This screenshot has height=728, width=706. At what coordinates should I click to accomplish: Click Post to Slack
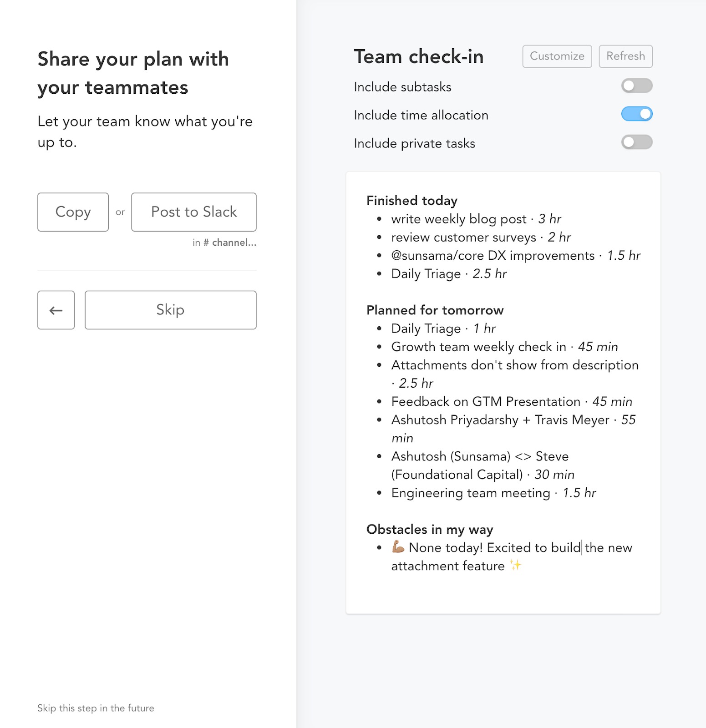[193, 212]
